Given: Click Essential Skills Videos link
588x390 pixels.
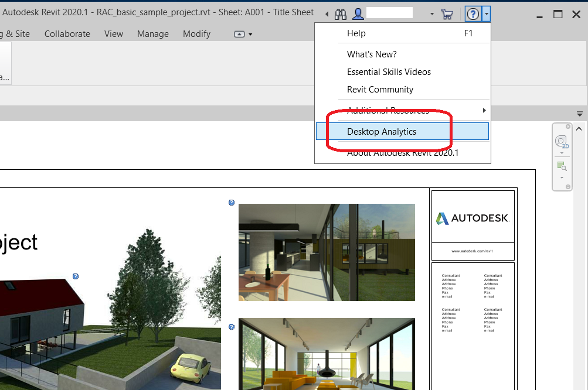Looking at the screenshot, I should [x=388, y=71].
